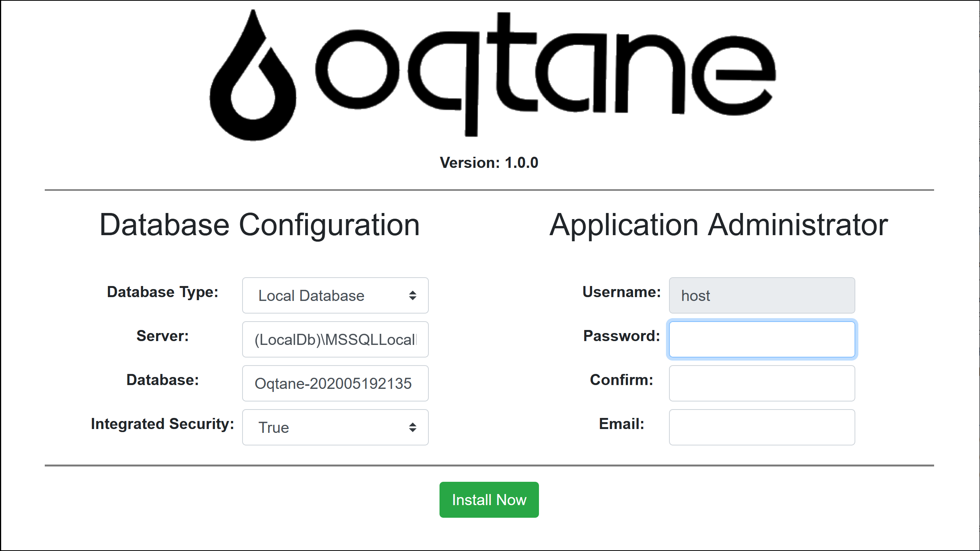Expand the Integrated Security dropdown

pyautogui.click(x=335, y=427)
